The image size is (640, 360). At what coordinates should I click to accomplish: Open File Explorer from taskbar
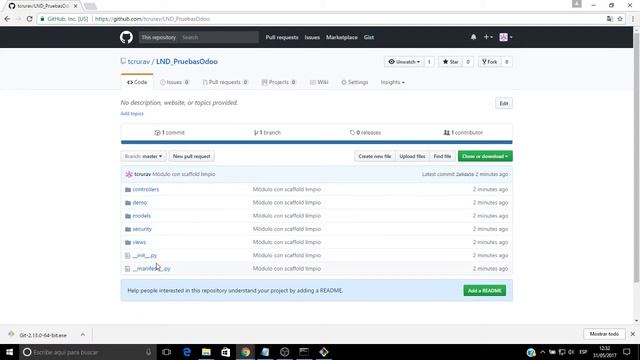click(206, 352)
